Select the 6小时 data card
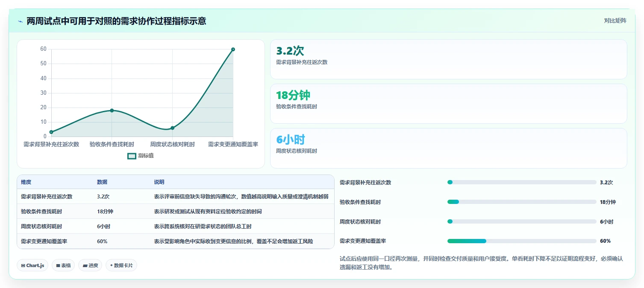This screenshot has height=288, width=644. click(x=449, y=148)
